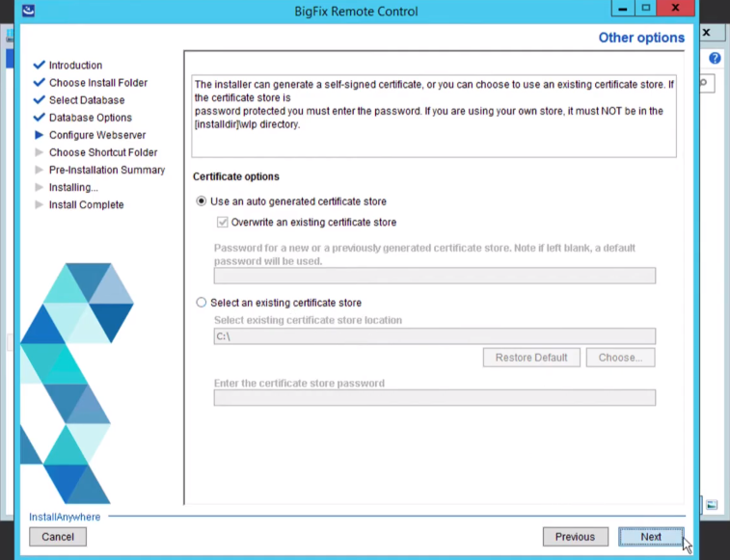Screen dimensions: 730x560
Task: Click the certificate store location field
Action: 434,336
